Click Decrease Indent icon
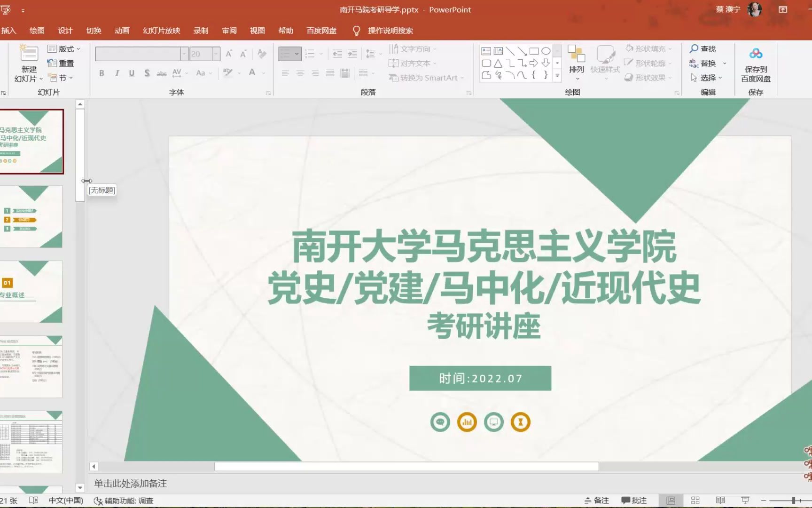This screenshot has height=508, width=812. tap(337, 54)
